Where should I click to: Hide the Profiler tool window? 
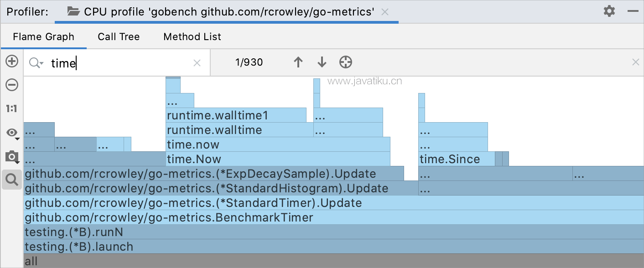coord(633,11)
